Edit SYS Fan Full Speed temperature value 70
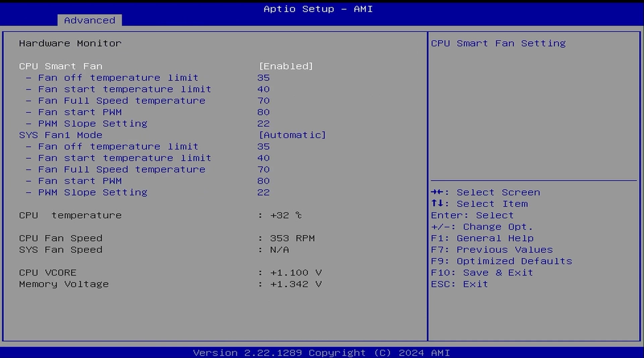The image size is (644, 358). 264,170
